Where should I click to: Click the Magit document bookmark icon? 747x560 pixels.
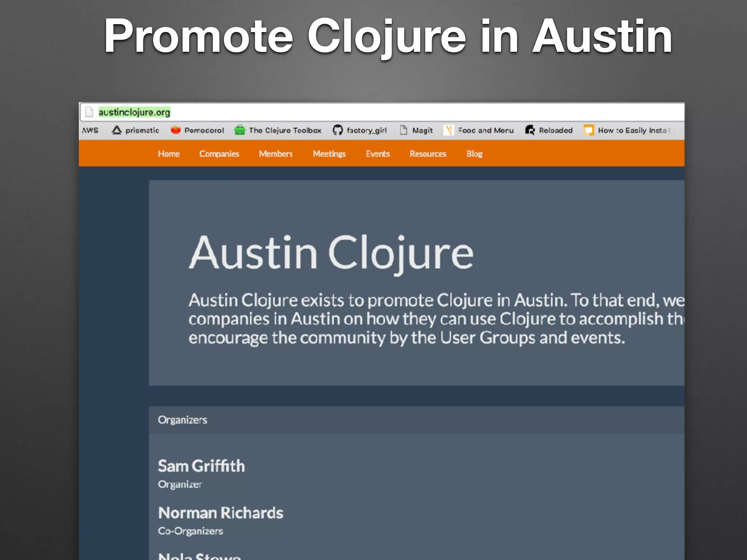click(x=403, y=130)
